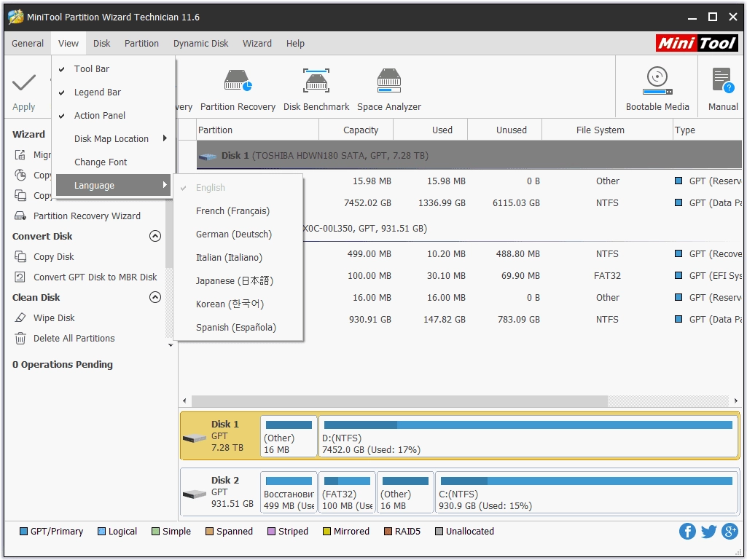The width and height of the screenshot is (747, 560).
Task: Switch language to Japanese
Action: pyautogui.click(x=238, y=281)
